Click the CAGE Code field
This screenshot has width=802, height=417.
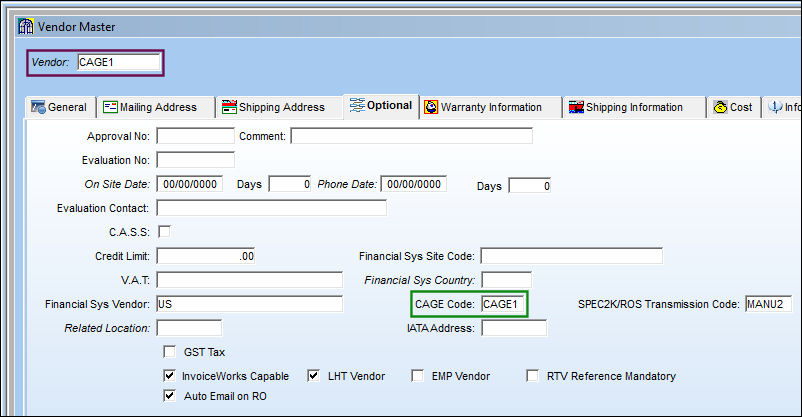[502, 304]
